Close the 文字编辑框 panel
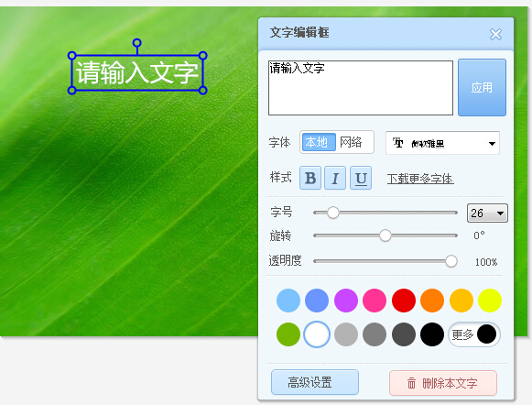The height and width of the screenshot is (405, 532). click(495, 34)
